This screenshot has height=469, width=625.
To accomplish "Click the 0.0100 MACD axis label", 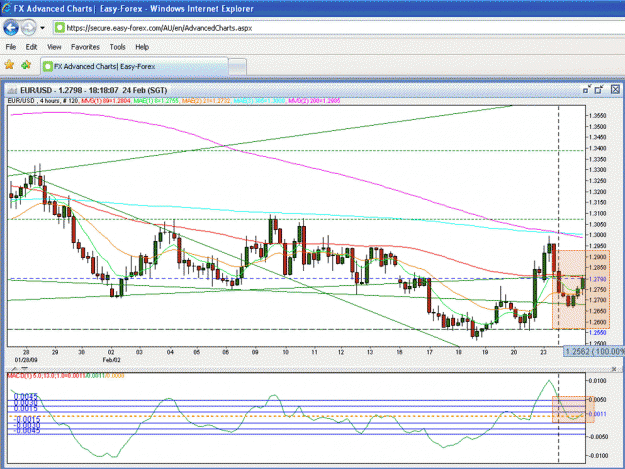I will (x=597, y=381).
